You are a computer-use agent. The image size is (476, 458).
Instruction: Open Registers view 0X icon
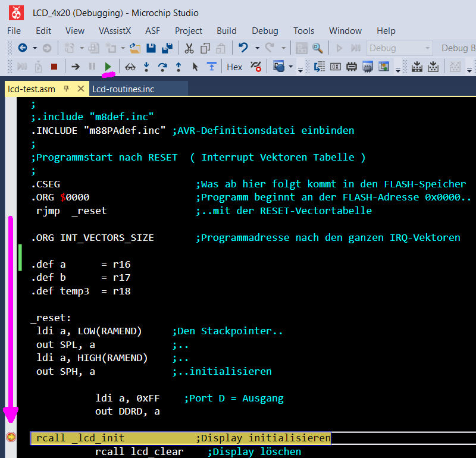[x=336, y=67]
